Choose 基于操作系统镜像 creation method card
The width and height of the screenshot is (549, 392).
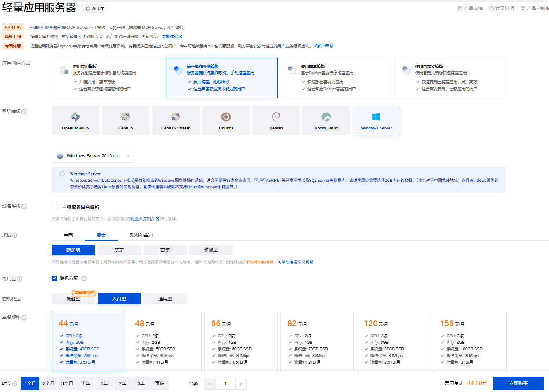[221, 78]
